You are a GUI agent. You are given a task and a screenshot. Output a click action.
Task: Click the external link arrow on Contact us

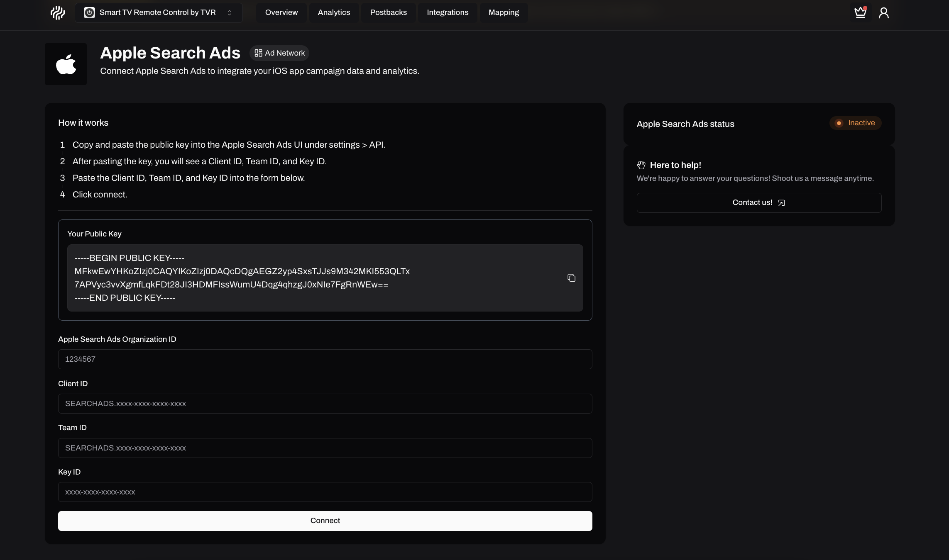point(781,203)
